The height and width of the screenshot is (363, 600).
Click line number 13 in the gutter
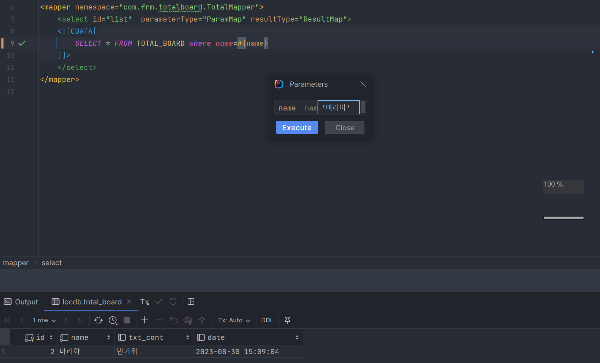click(10, 91)
